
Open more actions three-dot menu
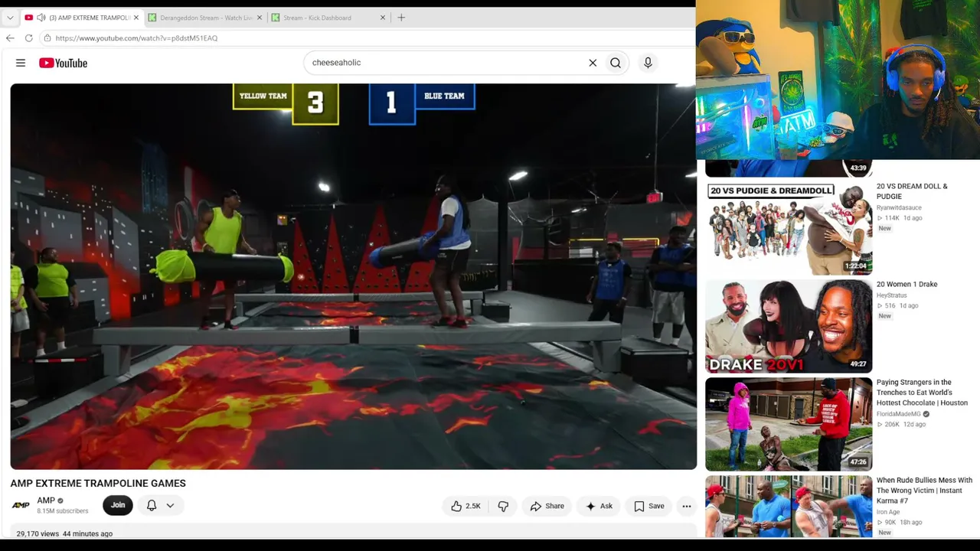click(x=687, y=506)
